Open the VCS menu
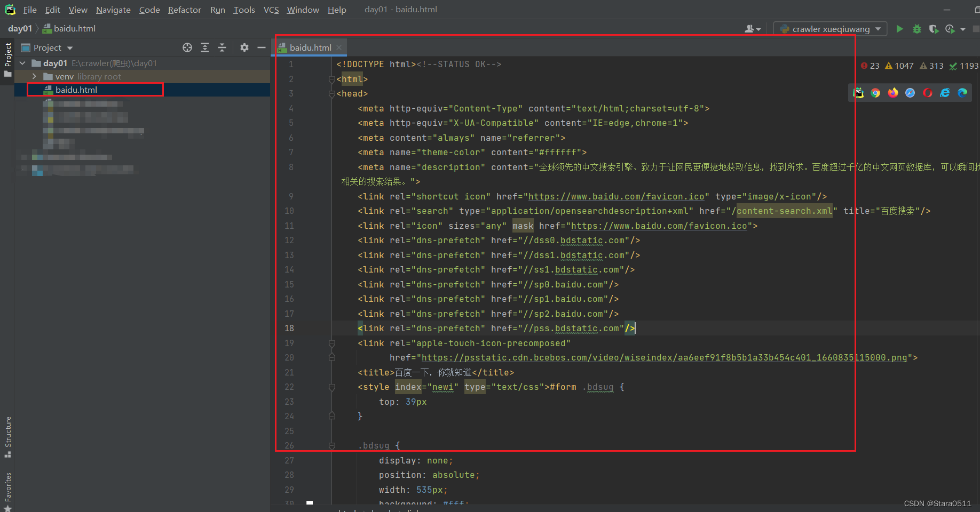Viewport: 980px width, 512px height. [271, 10]
